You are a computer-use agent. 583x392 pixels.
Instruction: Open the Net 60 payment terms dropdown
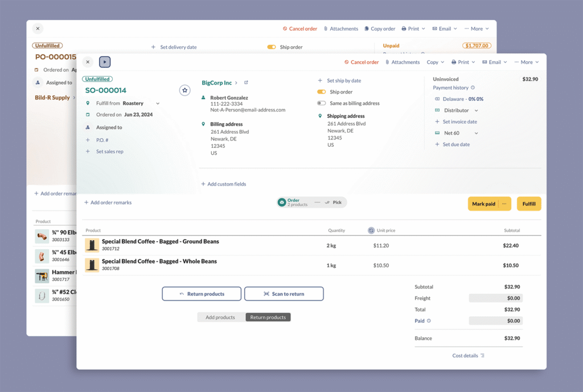click(476, 133)
